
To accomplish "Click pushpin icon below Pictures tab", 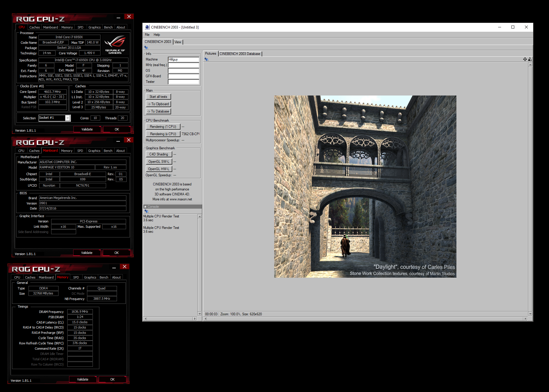I will pos(206,59).
